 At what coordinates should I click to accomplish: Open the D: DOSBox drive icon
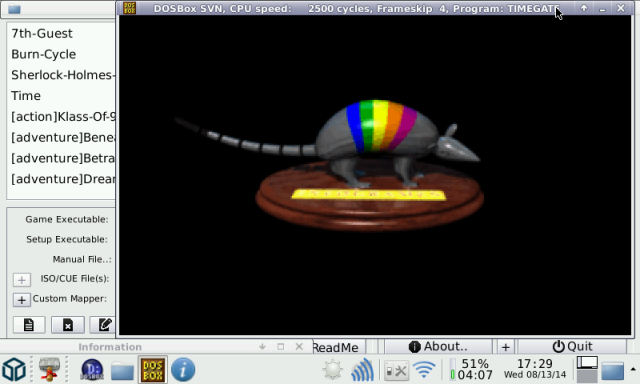pos(92,370)
